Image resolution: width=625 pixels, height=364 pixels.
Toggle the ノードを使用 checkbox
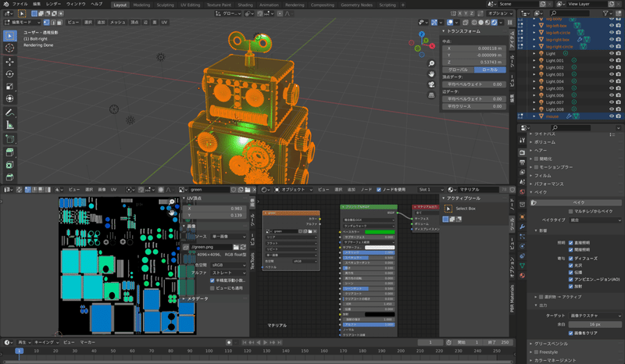379,189
